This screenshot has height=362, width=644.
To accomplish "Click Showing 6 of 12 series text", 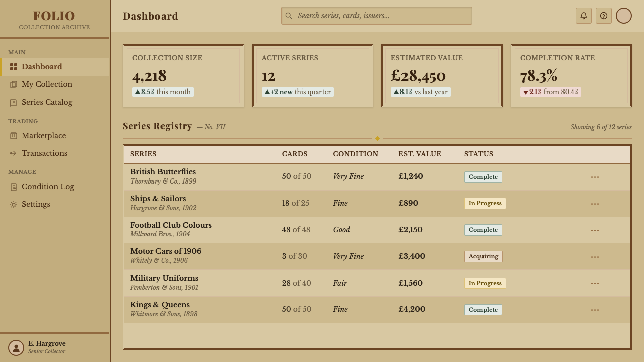I will point(601,127).
